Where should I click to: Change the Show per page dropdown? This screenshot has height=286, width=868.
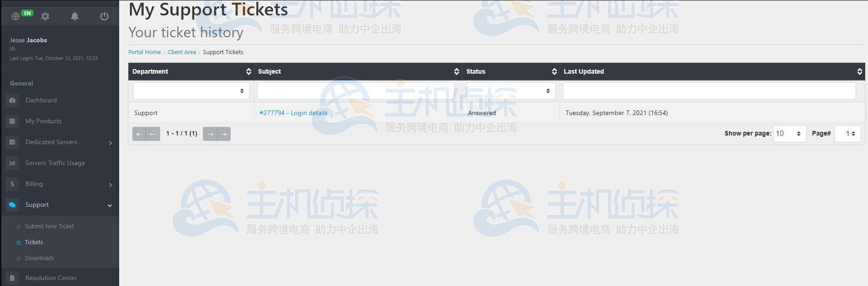coord(789,134)
